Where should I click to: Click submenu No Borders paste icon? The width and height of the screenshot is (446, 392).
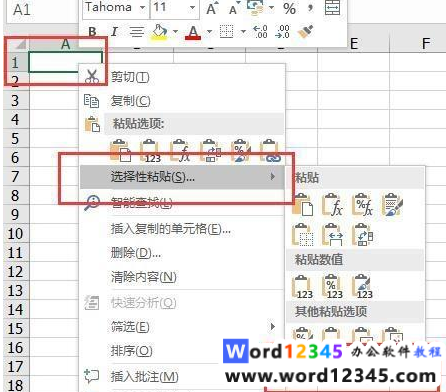click(x=302, y=235)
